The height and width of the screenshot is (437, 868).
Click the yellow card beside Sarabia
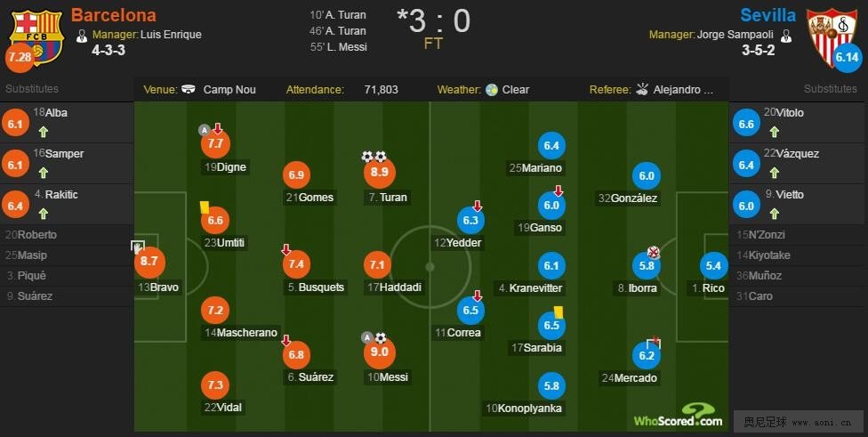[x=559, y=312]
